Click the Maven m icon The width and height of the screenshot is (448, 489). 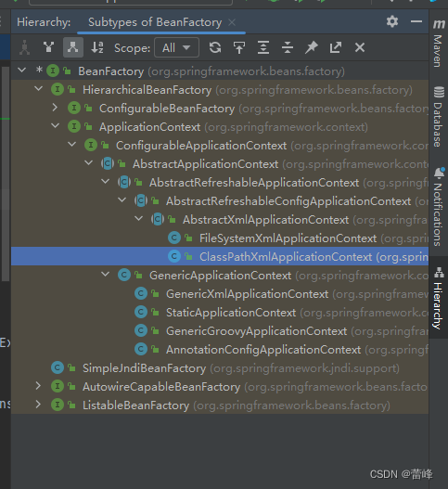click(x=439, y=24)
